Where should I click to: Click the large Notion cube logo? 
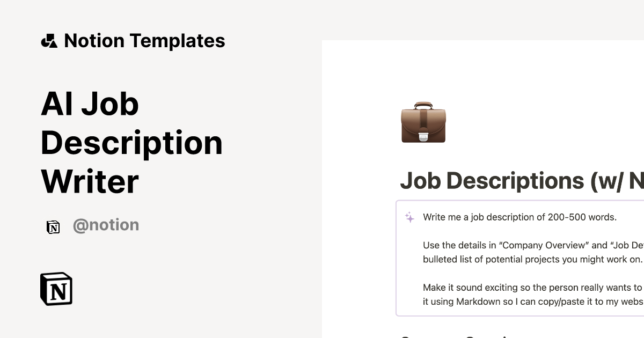coord(56,289)
